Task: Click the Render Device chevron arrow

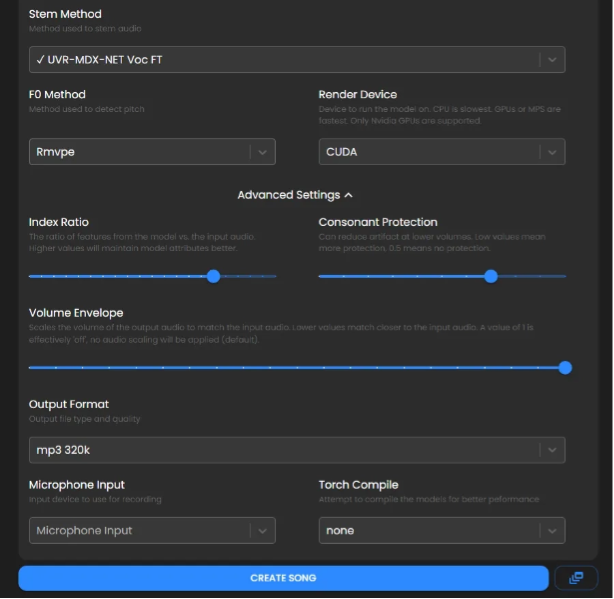Action: point(552,152)
